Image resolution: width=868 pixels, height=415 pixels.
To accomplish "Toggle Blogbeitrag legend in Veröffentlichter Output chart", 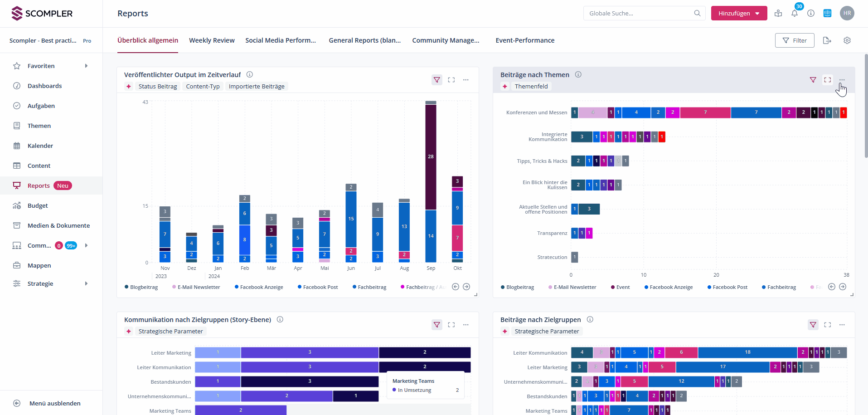I will click(x=141, y=287).
